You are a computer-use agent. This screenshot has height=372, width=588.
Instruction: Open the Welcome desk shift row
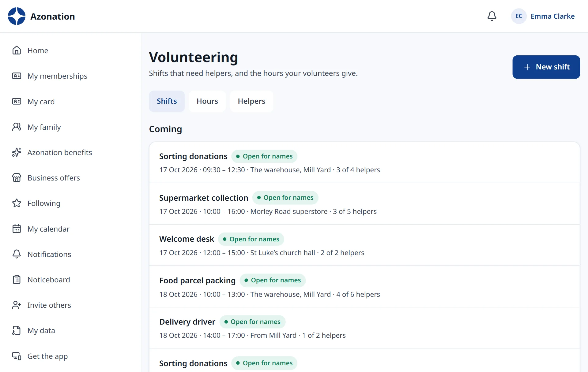(x=364, y=245)
